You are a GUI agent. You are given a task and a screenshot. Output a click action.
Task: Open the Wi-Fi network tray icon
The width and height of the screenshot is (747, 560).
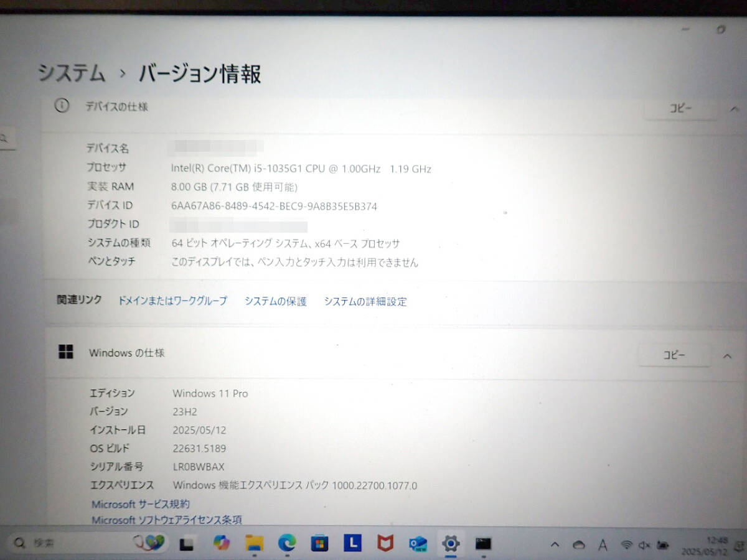[627, 545]
